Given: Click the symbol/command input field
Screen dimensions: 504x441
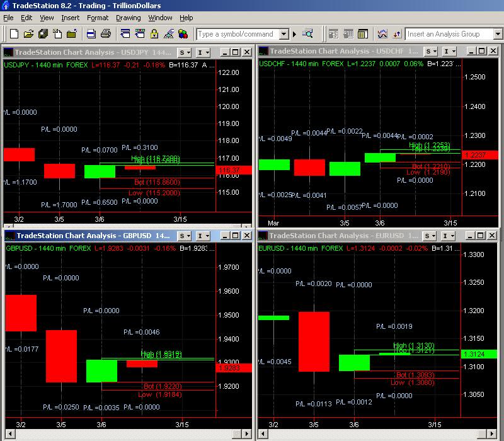Looking at the screenshot, I should 238,34.
